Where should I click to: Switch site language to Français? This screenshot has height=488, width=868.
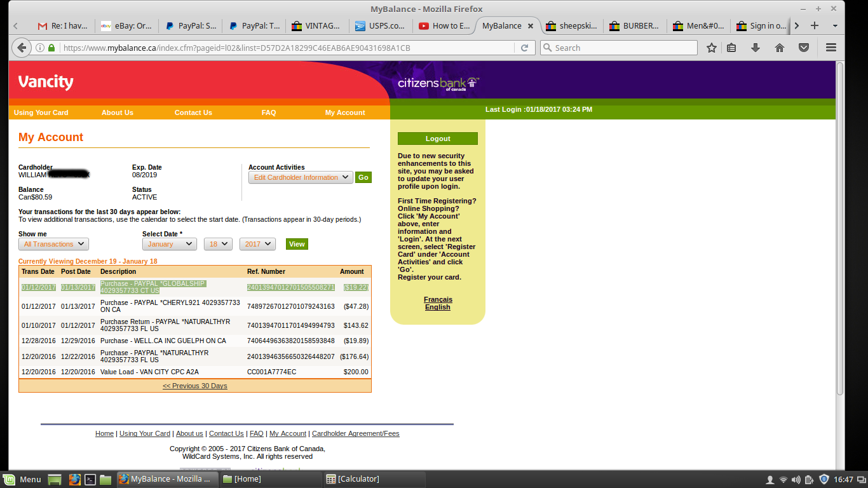(438, 299)
